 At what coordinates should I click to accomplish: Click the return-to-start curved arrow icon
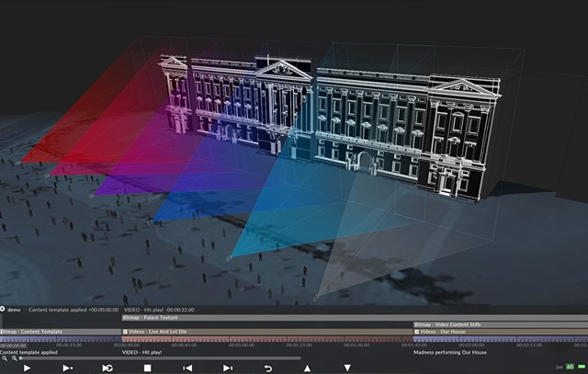[267, 368]
